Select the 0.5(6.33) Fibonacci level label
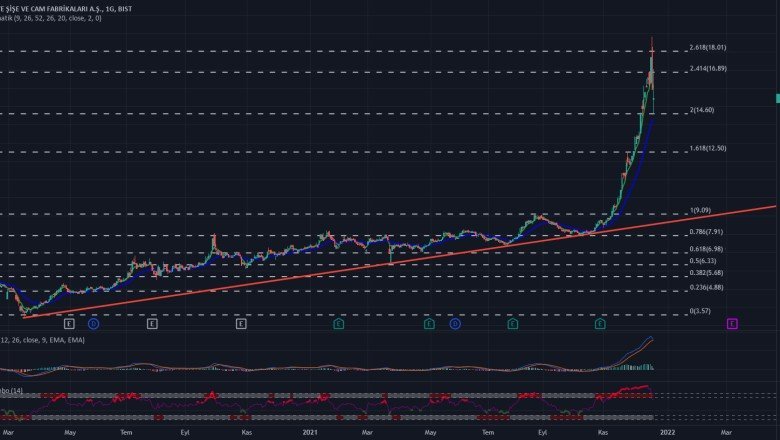Viewport: 780px width, 440px height. click(703, 261)
